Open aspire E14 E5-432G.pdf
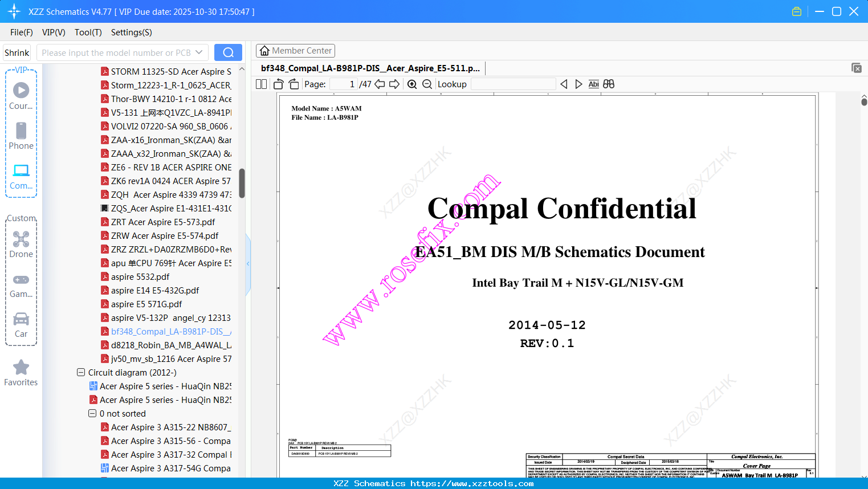Screen dimensions: 868x489 [150, 290]
